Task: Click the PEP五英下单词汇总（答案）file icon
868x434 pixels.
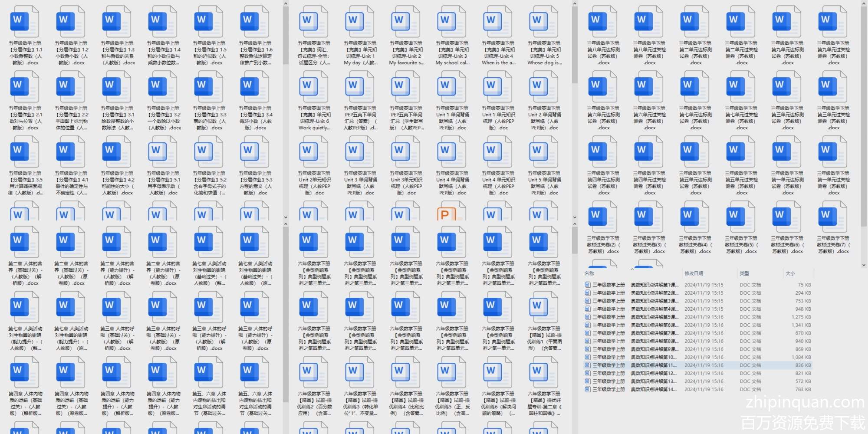Action: [x=360, y=86]
